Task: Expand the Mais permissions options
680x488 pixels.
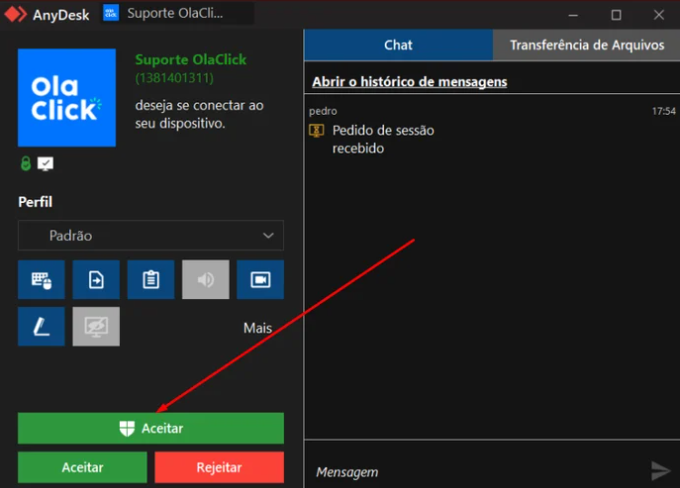Action: [258, 328]
